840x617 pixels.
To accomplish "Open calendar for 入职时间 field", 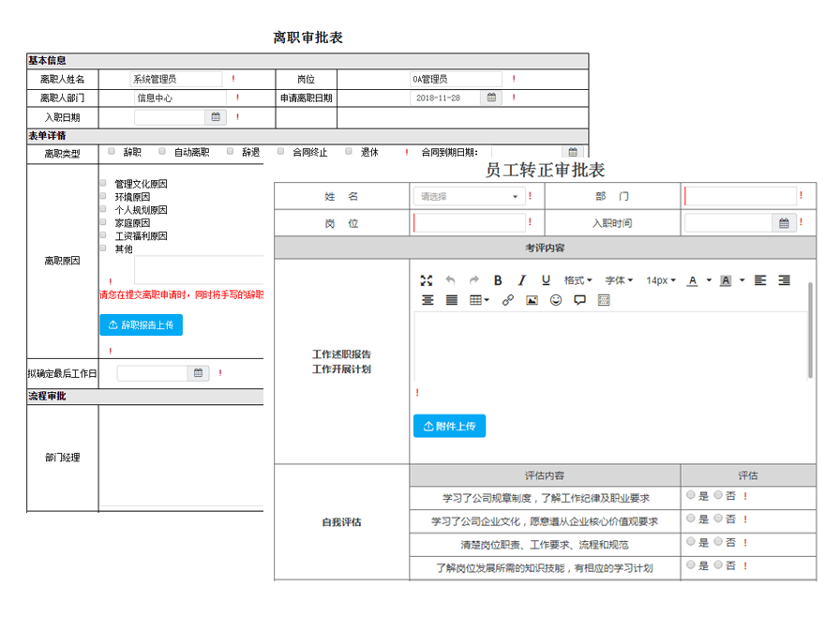I will (x=784, y=223).
